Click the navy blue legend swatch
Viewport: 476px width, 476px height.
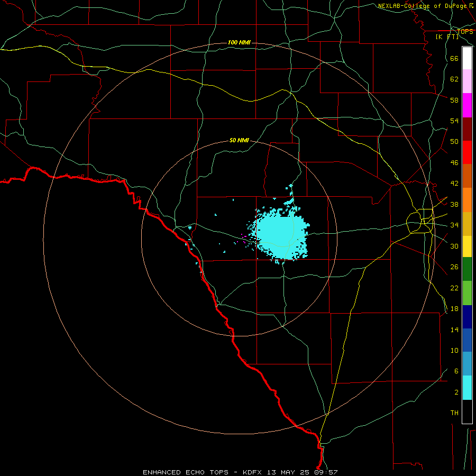pos(467,317)
